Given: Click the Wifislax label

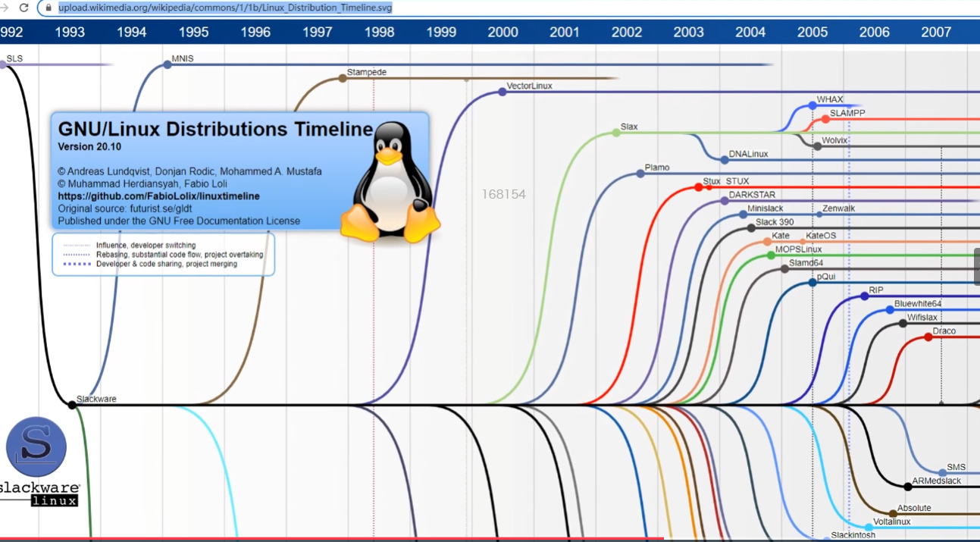Looking at the screenshot, I should 922,318.
